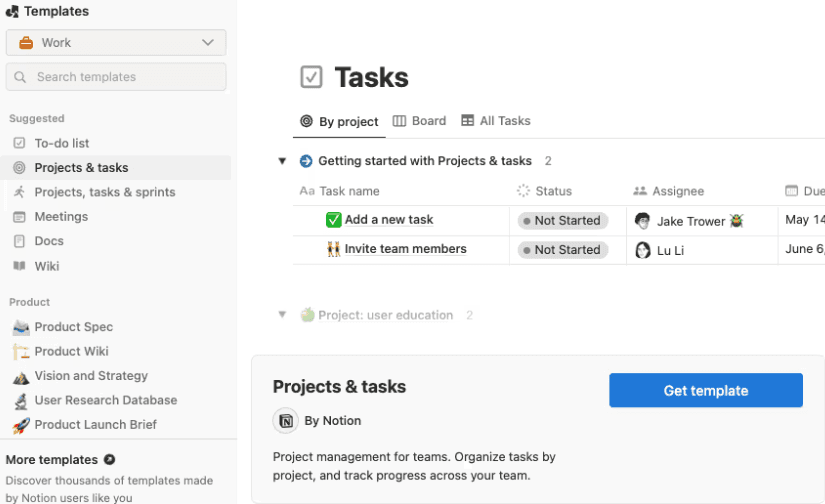The width and height of the screenshot is (825, 504).
Task: Click the Notion logo beside By Notion
Action: (x=286, y=421)
